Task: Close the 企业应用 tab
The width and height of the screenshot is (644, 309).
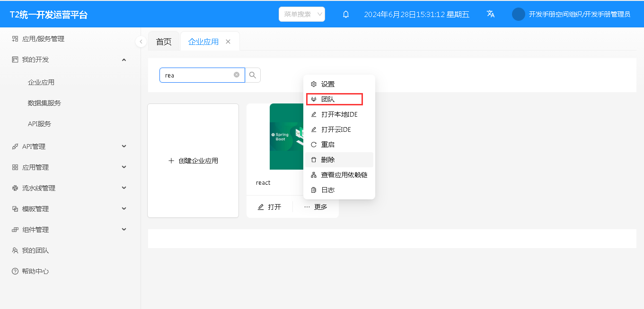Action: [x=228, y=42]
